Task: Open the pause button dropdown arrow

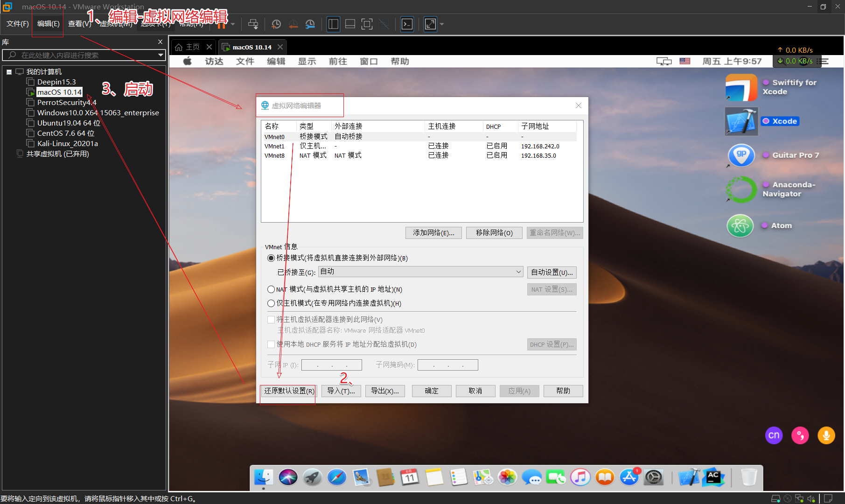Action: click(233, 24)
